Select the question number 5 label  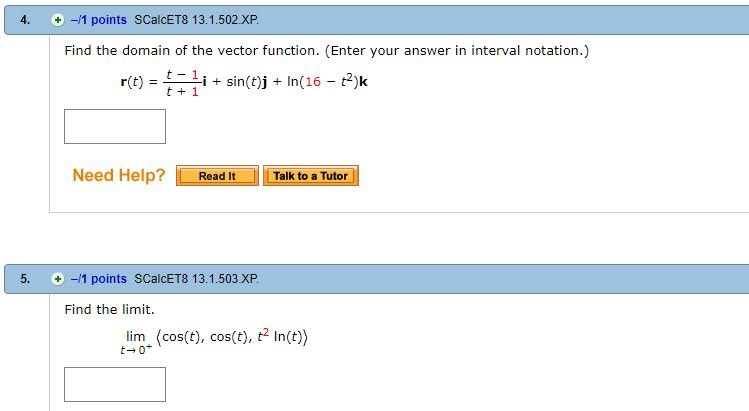coord(25,279)
